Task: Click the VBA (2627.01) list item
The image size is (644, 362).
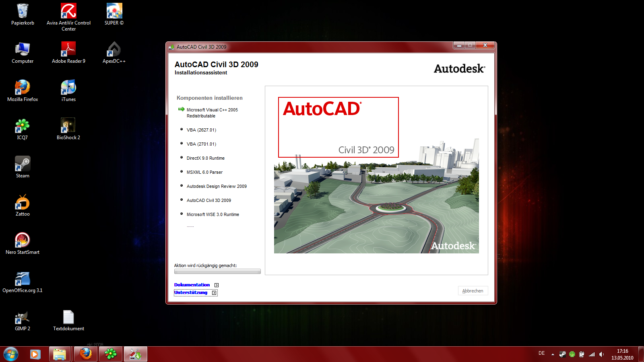Action: 201,130
